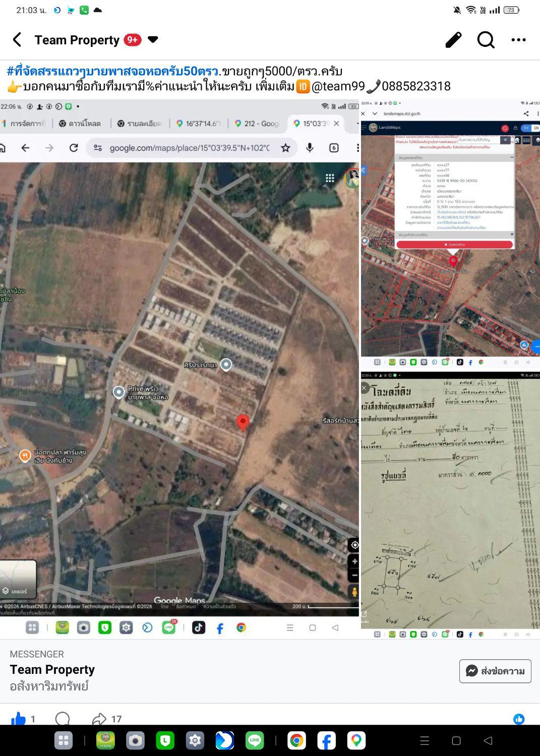
Task: Tap the system back triangle nav button
Action: [488, 740]
